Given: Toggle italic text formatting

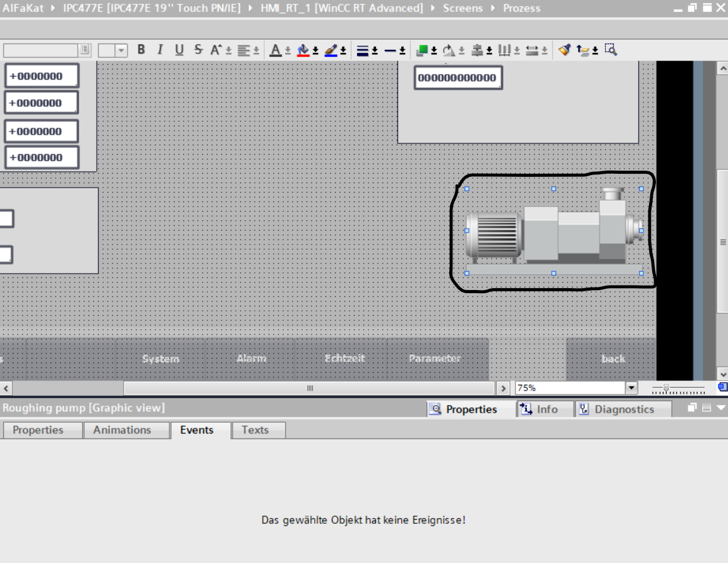Looking at the screenshot, I should click(160, 50).
